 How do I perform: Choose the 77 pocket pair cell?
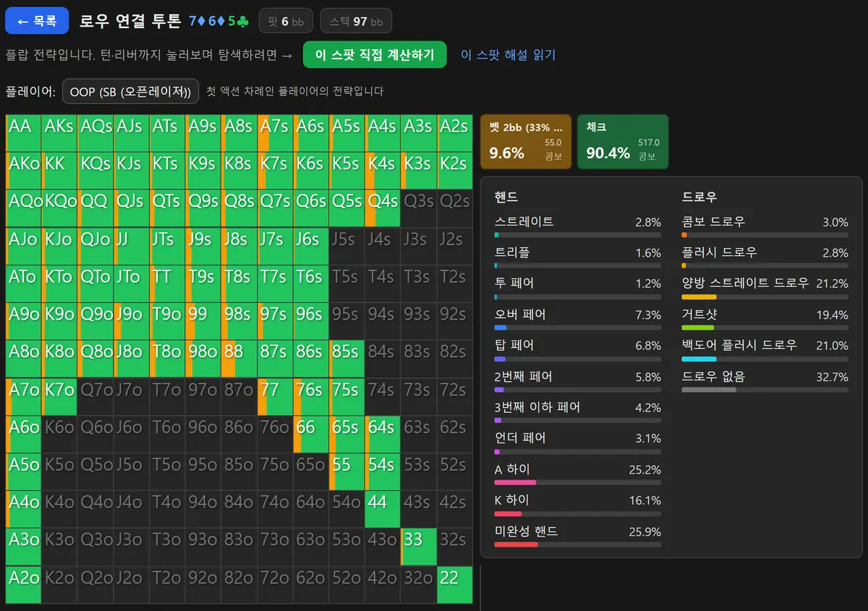(x=275, y=396)
